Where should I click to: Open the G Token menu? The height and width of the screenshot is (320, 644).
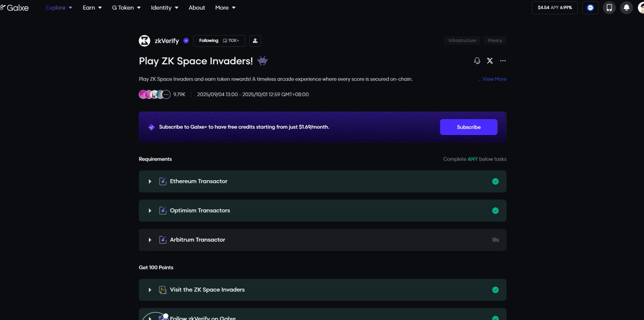click(126, 8)
